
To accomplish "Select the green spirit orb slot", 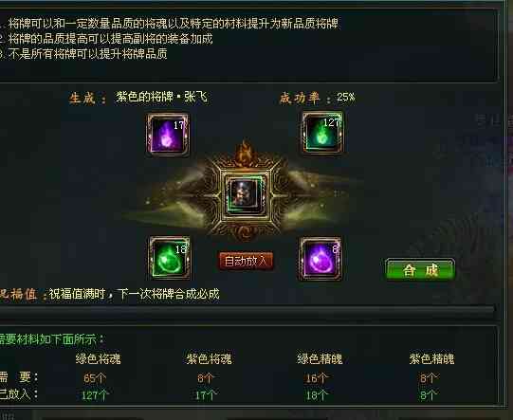I will (170, 258).
